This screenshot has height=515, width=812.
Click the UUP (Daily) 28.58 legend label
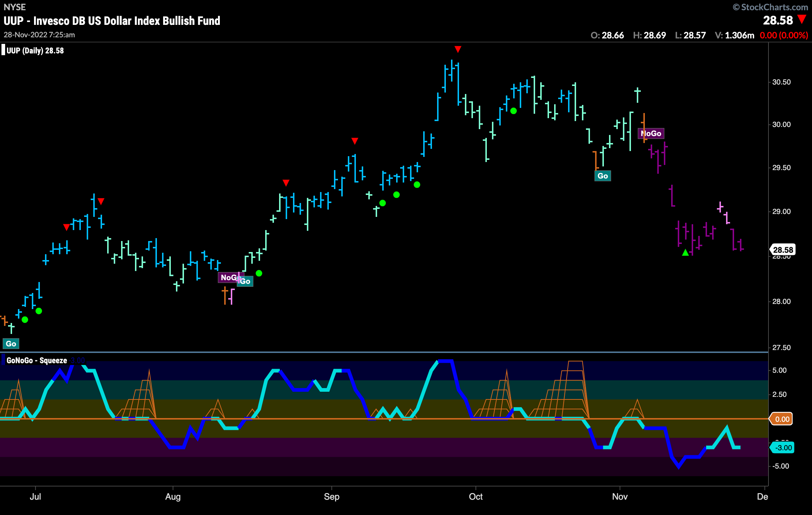click(35, 50)
